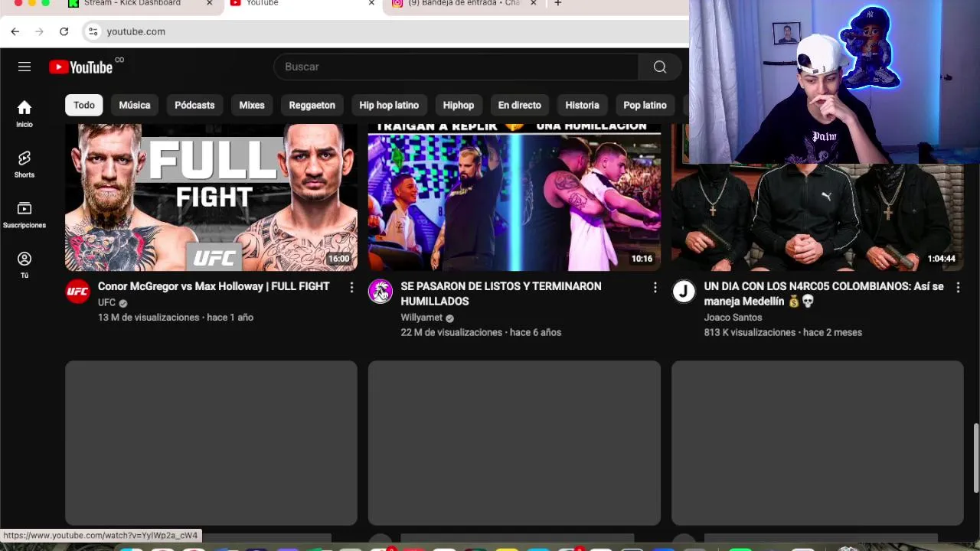Close the Kick Dashboard tab

210,4
